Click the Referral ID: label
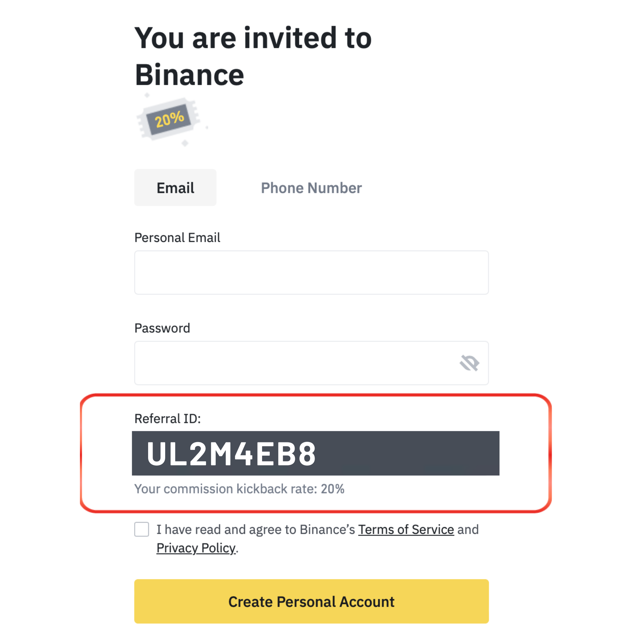Image resolution: width=644 pixels, height=644 pixels. point(168,419)
